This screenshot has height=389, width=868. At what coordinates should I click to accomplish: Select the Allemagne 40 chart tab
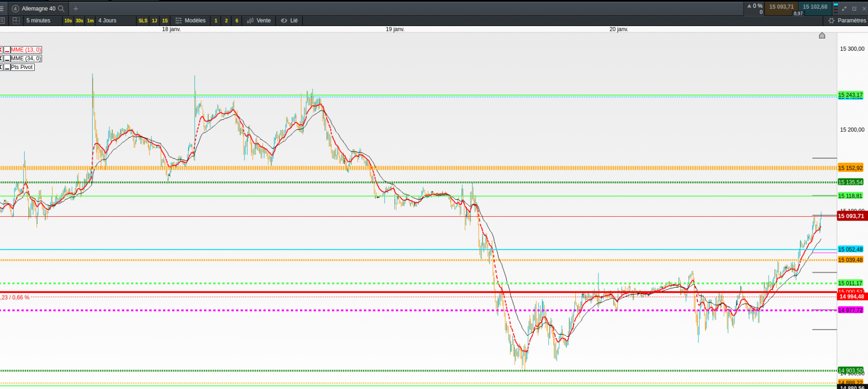click(x=39, y=9)
